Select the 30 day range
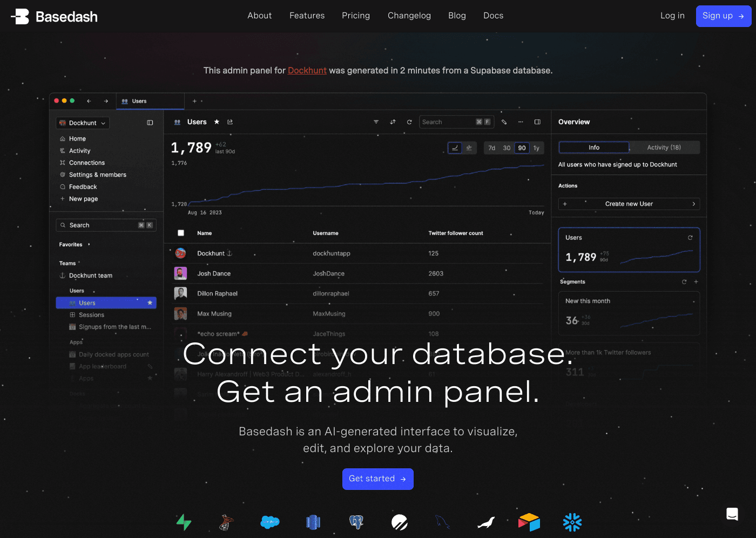756x538 pixels. coord(507,148)
